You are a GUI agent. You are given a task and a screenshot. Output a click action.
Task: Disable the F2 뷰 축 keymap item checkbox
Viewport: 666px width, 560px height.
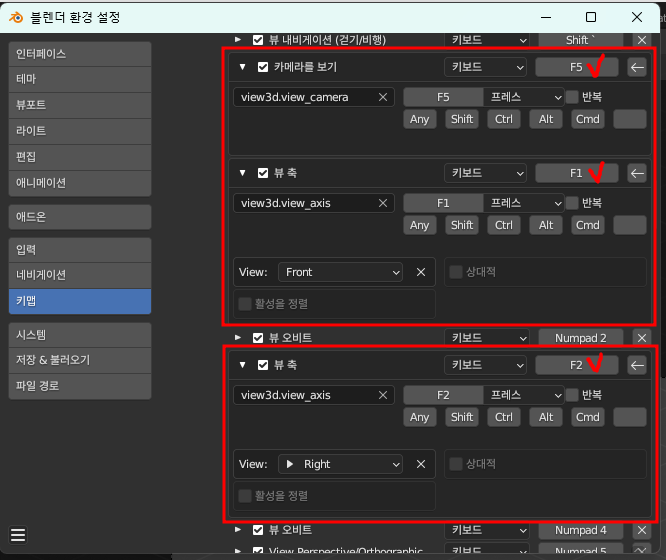[263, 365]
